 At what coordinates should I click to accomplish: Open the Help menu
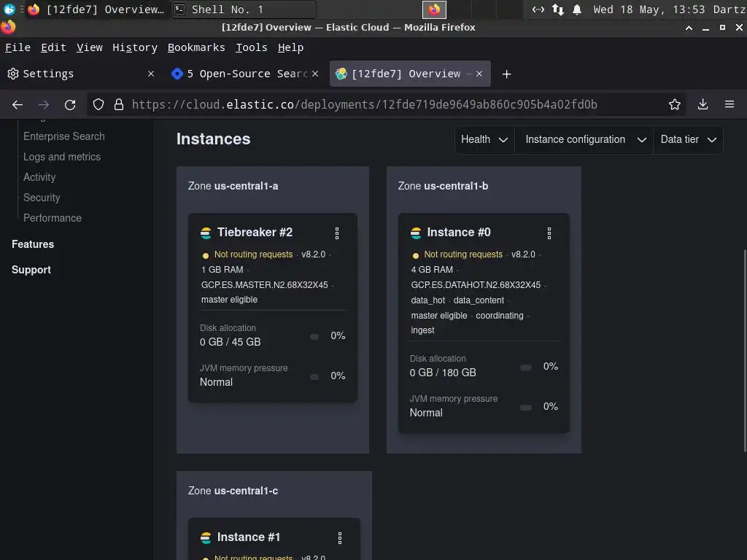coord(290,47)
